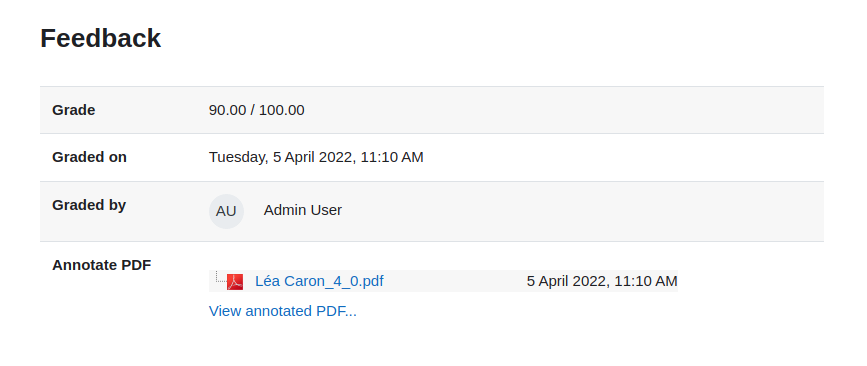This screenshot has width=867, height=366.
Task: Click the Annotate PDF label
Action: coord(102,265)
